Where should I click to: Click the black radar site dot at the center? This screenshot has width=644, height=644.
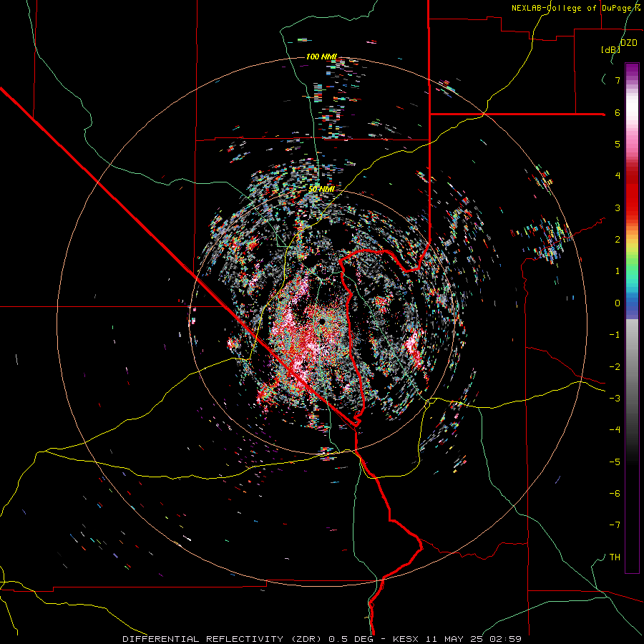coord(322,321)
